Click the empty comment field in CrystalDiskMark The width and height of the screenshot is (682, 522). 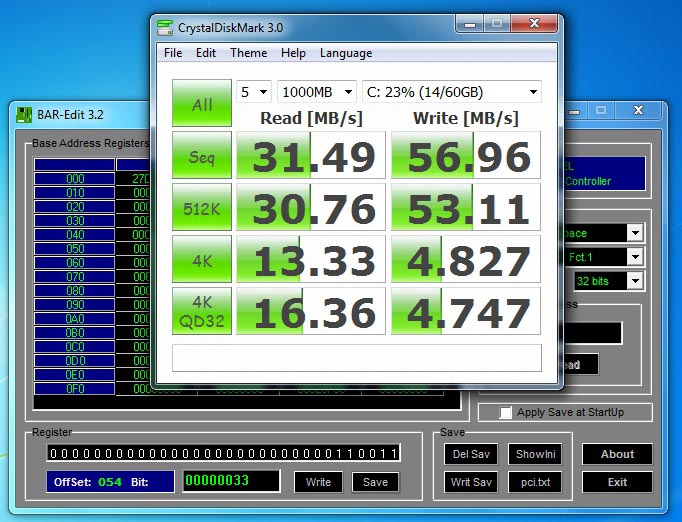tap(357, 358)
